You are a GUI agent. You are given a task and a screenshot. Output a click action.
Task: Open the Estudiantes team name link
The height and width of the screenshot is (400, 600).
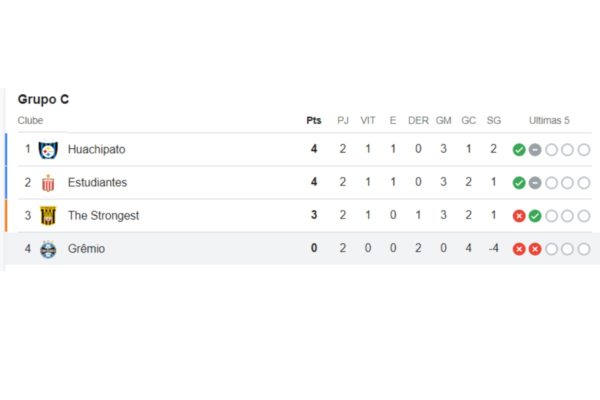[97, 182]
